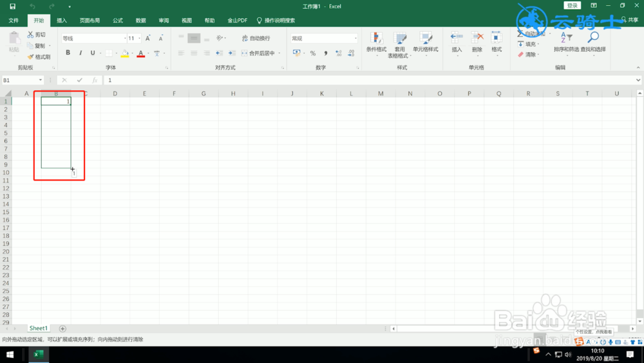Image resolution: width=644 pixels, height=363 pixels.
Task: Click Format cells (格式) icon
Action: (x=497, y=42)
